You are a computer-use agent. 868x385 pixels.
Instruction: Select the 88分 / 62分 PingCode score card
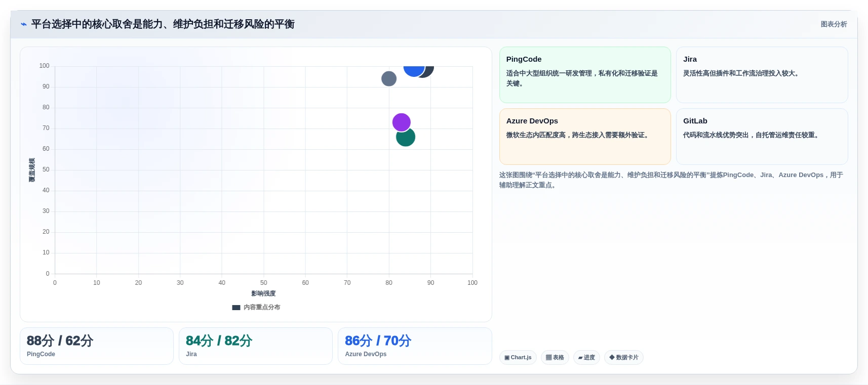point(97,346)
